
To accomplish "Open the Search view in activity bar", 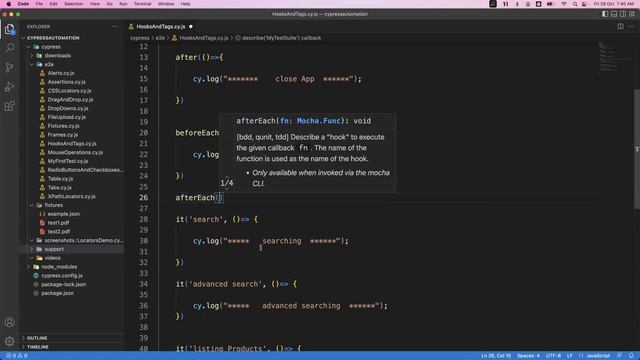I will point(9,48).
